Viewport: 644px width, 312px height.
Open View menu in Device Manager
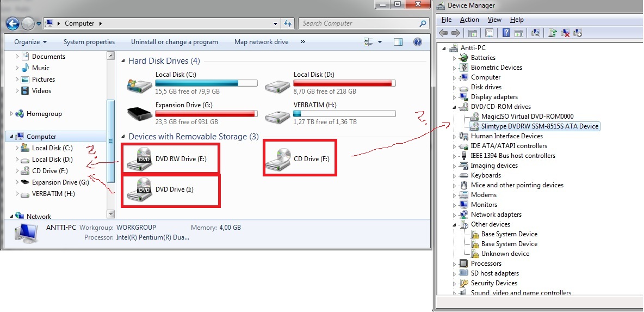494,19
